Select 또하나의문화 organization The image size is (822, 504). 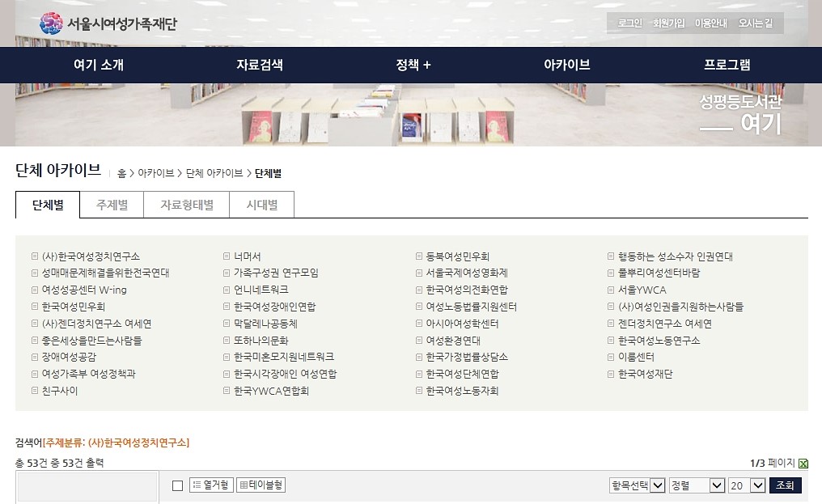click(261, 341)
